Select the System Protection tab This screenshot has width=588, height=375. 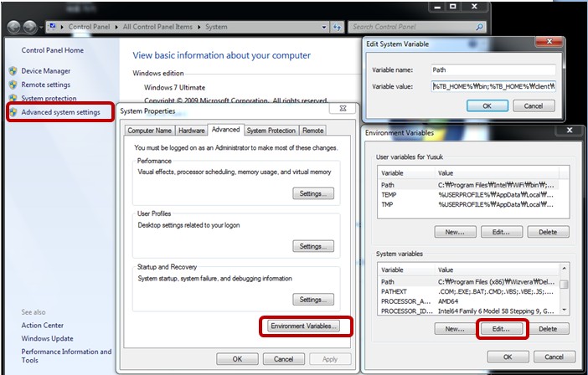click(x=271, y=131)
